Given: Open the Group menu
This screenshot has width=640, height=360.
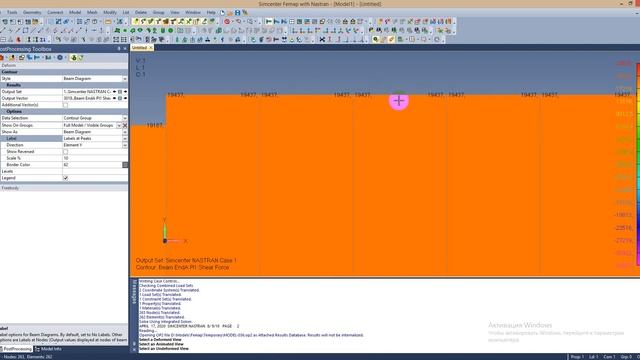Looking at the screenshot, I should pyautogui.click(x=158, y=13).
